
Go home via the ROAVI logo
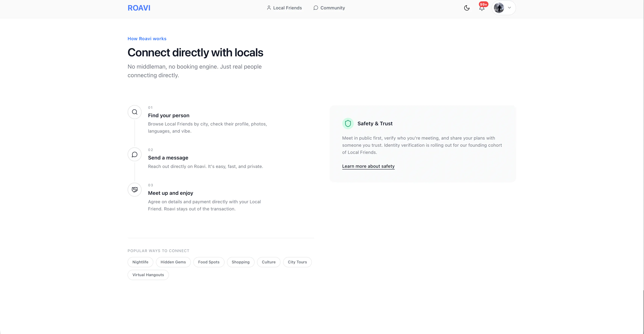(139, 8)
